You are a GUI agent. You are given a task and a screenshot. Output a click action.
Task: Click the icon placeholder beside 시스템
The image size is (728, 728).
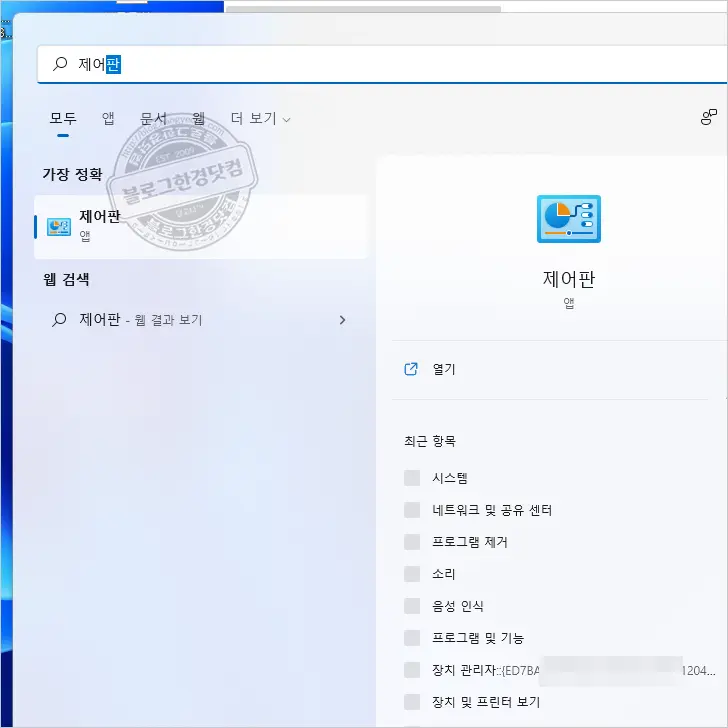coord(412,478)
